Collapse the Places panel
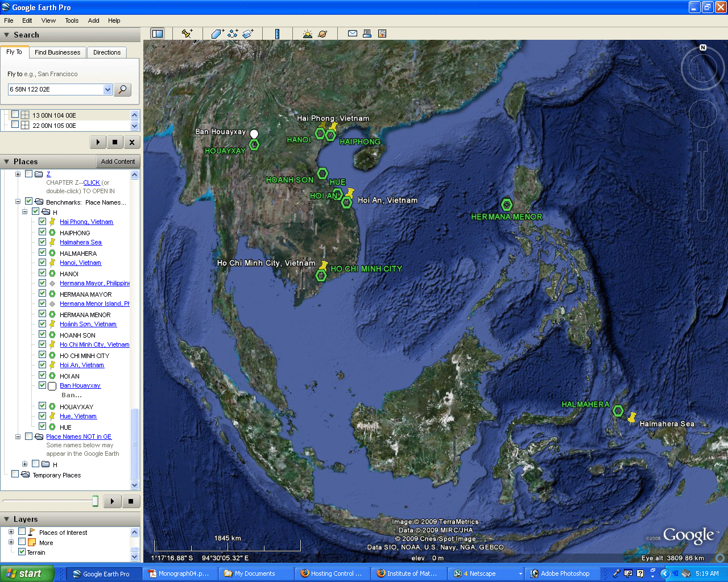The height and width of the screenshot is (582, 728). coord(7,162)
